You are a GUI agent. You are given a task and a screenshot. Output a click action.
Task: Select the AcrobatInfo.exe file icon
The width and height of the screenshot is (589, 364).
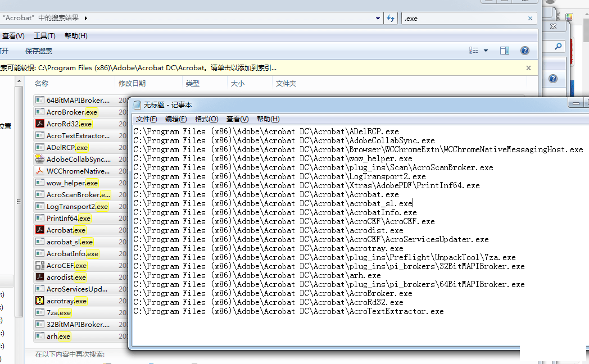[x=40, y=254]
